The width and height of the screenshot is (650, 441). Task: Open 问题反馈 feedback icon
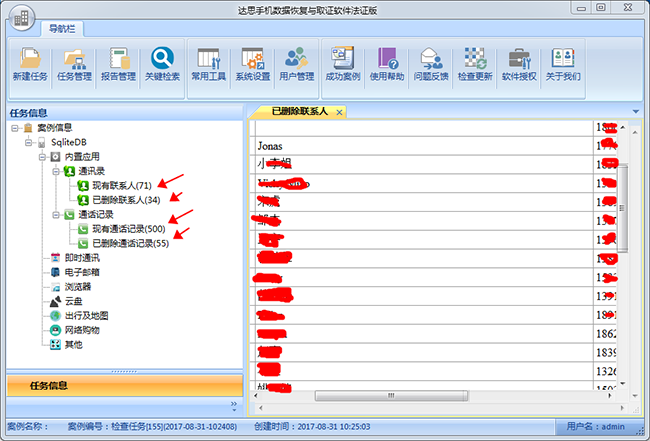[x=431, y=64]
